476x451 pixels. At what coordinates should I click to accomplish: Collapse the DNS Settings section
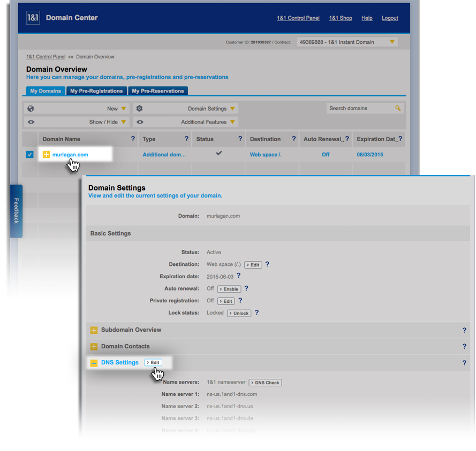click(x=94, y=363)
